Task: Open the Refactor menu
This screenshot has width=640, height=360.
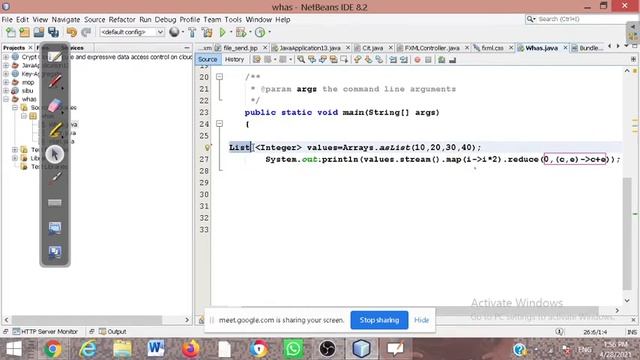Action: click(x=122, y=20)
